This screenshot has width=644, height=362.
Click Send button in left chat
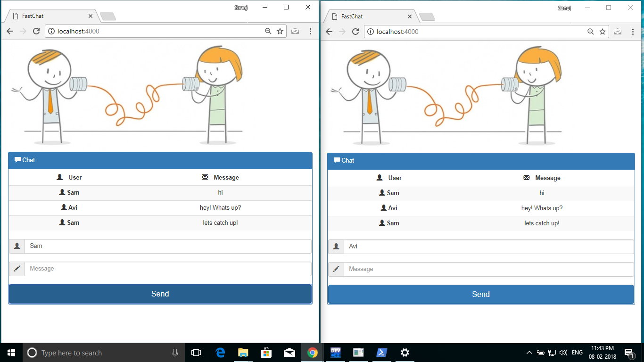(160, 294)
